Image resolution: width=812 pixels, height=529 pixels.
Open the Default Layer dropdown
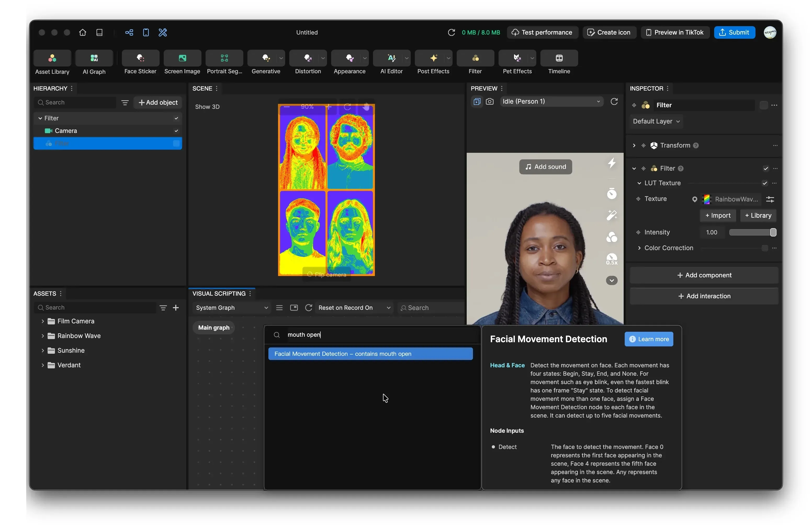[656, 121]
